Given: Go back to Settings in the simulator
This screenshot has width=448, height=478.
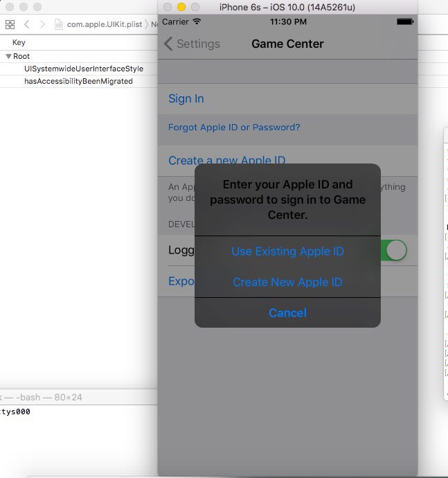Looking at the screenshot, I should tap(192, 44).
